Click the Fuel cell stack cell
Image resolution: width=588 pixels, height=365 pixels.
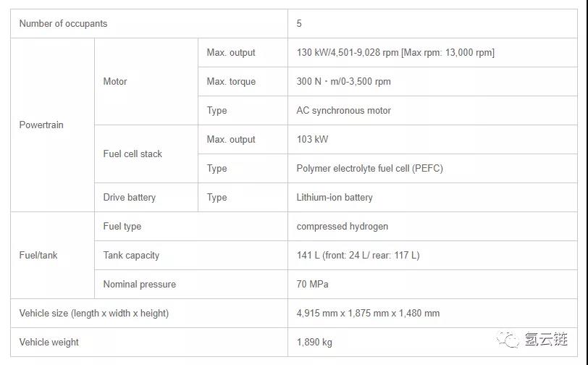point(133,154)
